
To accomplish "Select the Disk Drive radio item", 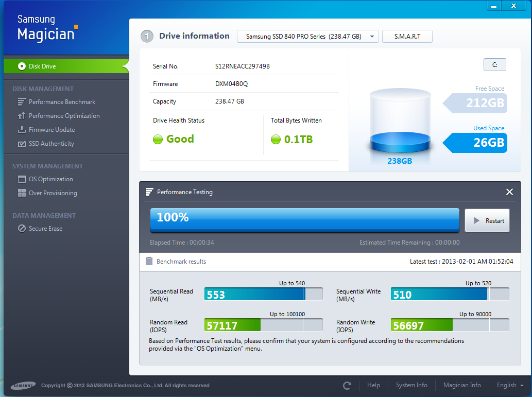I will [x=22, y=66].
